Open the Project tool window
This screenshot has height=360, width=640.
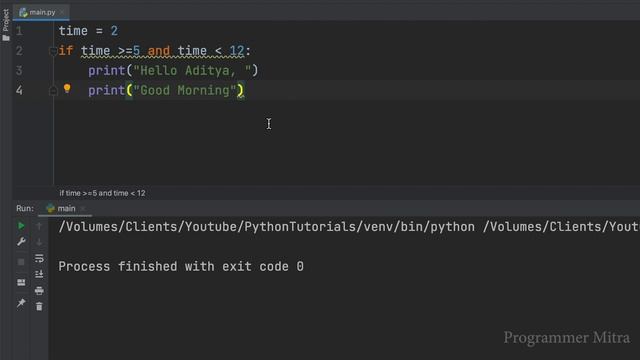[x=6, y=24]
